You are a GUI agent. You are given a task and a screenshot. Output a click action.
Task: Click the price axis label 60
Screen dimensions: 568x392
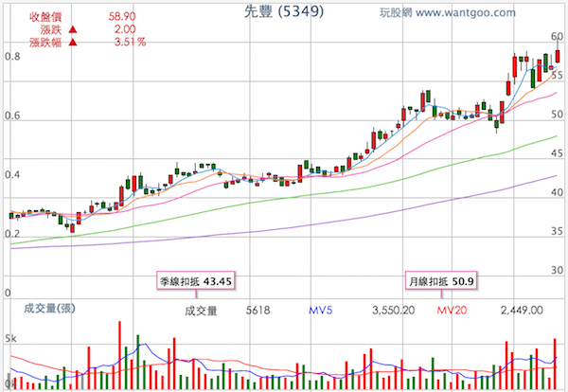pyautogui.click(x=558, y=36)
